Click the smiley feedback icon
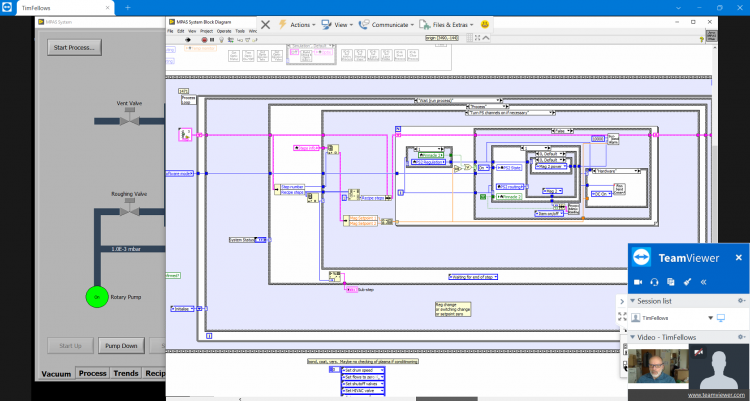 point(485,24)
